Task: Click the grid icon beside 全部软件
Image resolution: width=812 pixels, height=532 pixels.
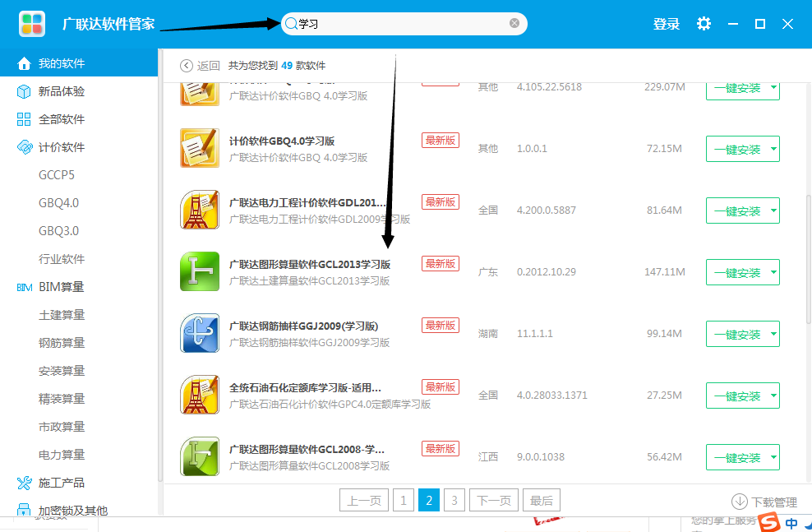Action: pos(24,119)
